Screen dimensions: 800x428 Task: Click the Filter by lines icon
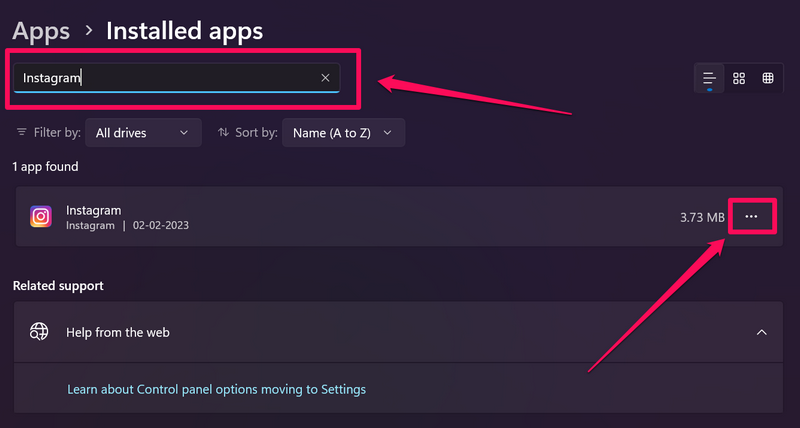tap(22, 132)
